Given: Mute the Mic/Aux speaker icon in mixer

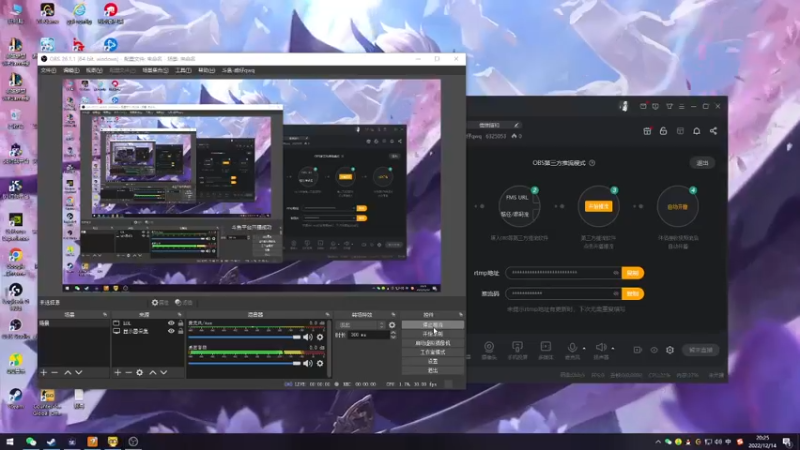Looking at the screenshot, I should pos(308,337).
